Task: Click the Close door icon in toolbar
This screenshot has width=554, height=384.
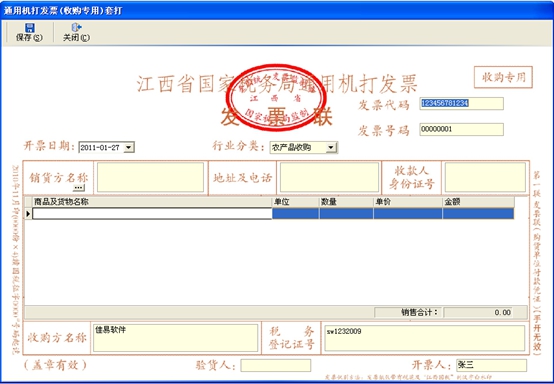Action: click(x=76, y=27)
